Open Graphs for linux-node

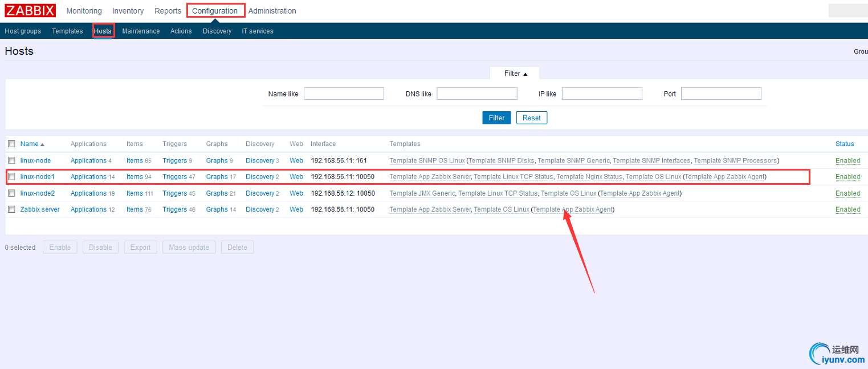click(217, 161)
